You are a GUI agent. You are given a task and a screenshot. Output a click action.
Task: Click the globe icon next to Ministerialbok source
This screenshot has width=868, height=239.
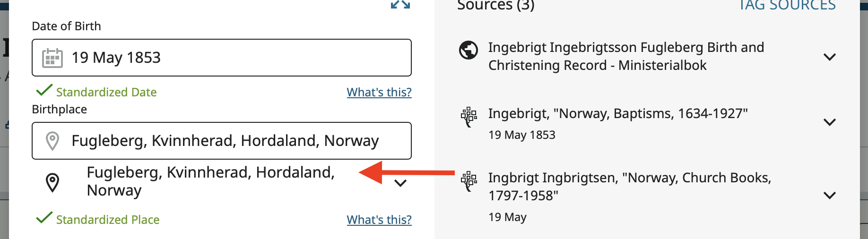pyautogui.click(x=469, y=50)
